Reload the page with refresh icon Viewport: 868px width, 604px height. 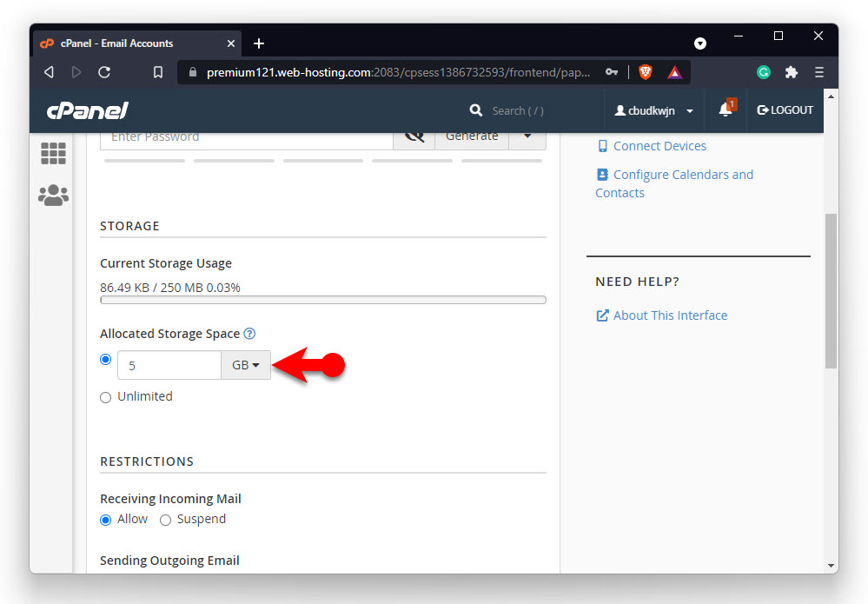[x=104, y=72]
